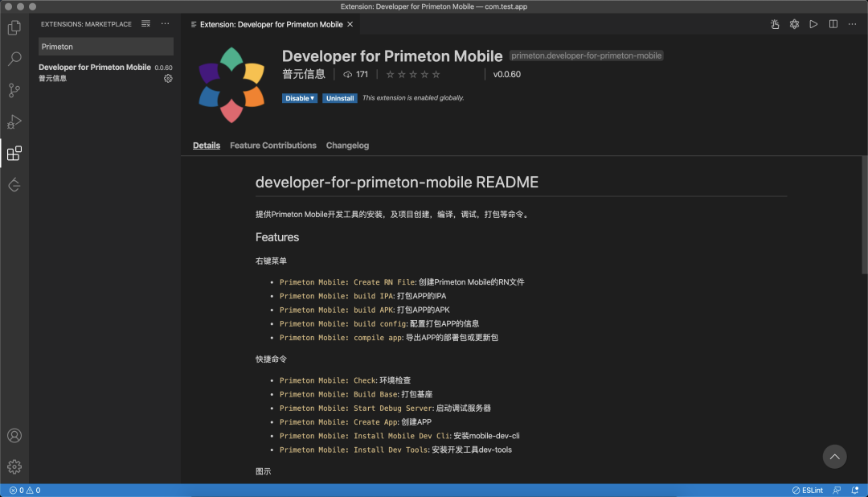
Task: Click the Extensions icon in activity bar
Action: 14,153
